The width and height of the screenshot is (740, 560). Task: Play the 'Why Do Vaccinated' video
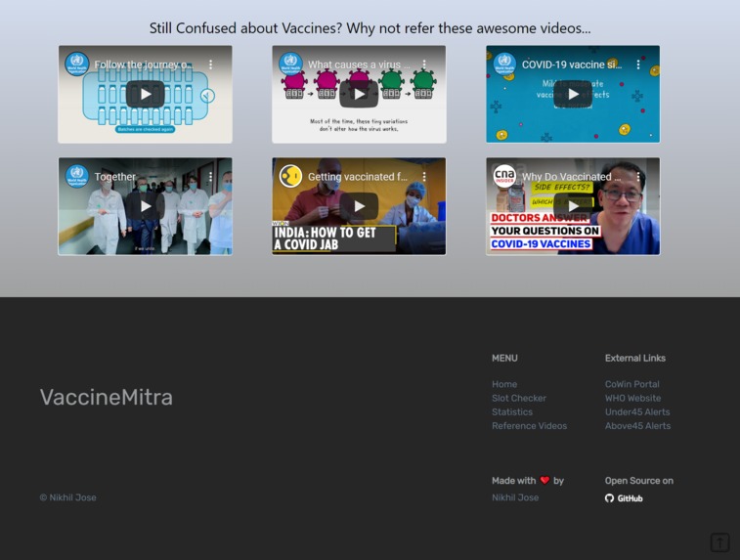click(573, 206)
